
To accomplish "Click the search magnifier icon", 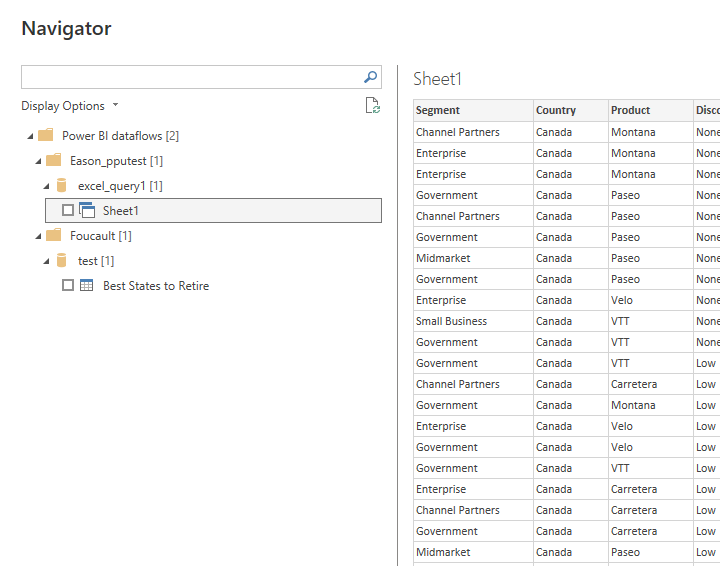I will pos(371,77).
